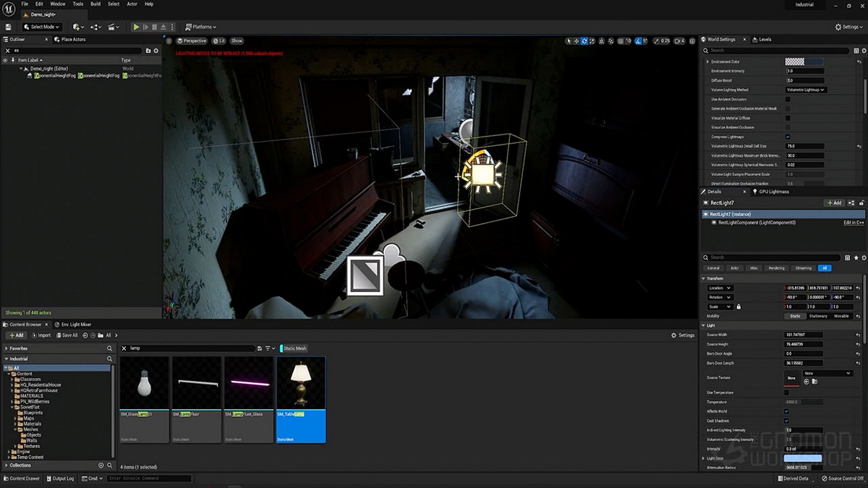This screenshot has height=488, width=868.
Task: Toggle grid snapping icon in the viewport
Action: coord(622,40)
